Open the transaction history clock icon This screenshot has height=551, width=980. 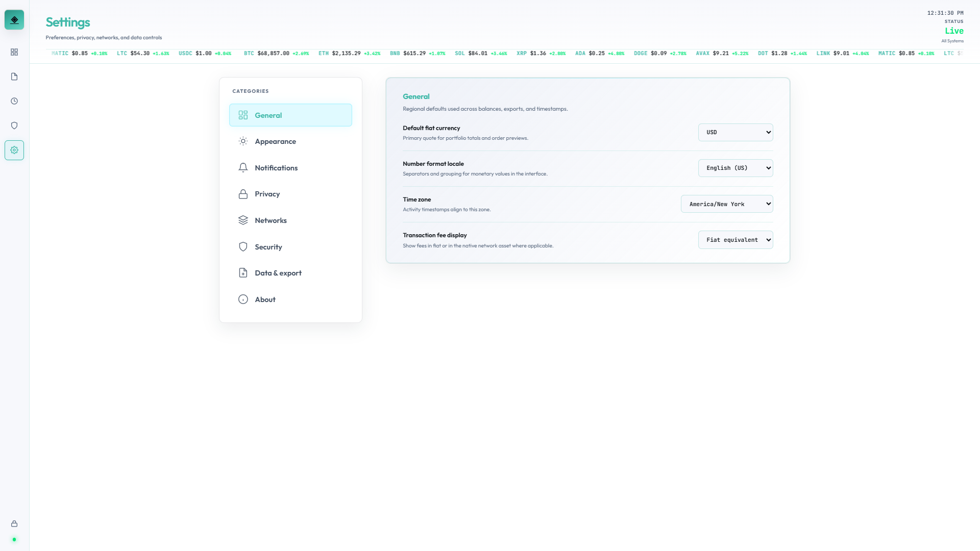pyautogui.click(x=14, y=101)
